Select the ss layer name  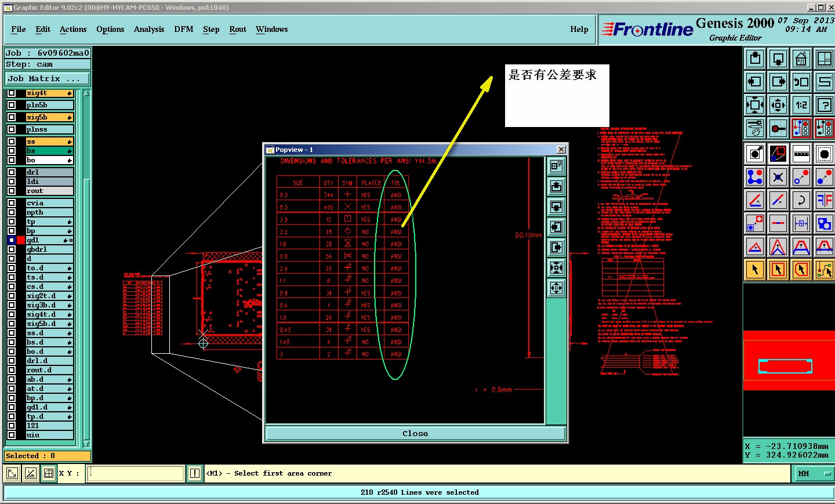(49, 142)
